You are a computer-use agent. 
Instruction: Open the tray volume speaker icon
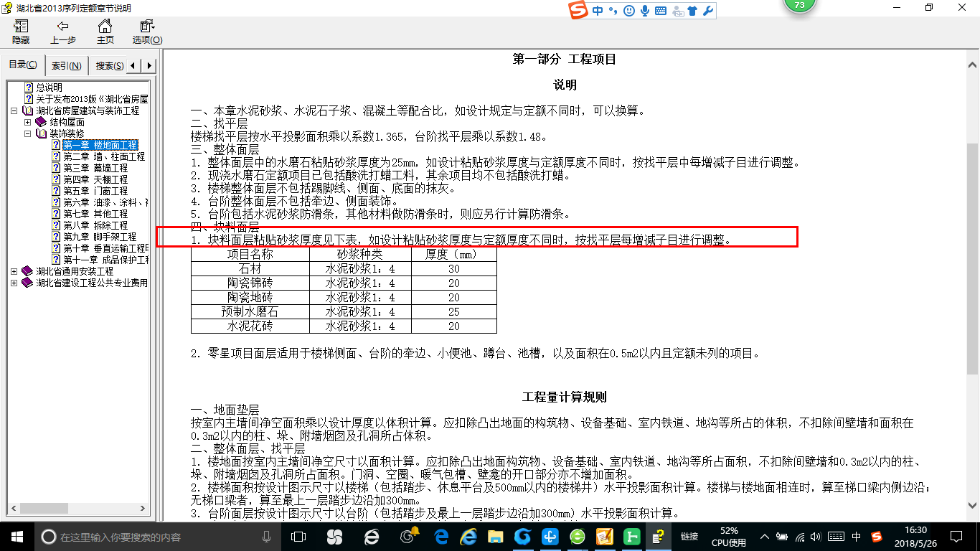[817, 536]
